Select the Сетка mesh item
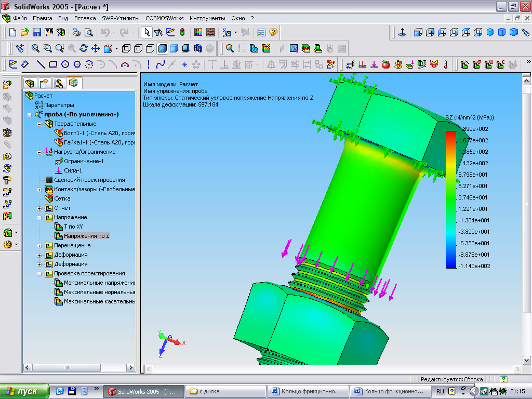 (x=62, y=198)
